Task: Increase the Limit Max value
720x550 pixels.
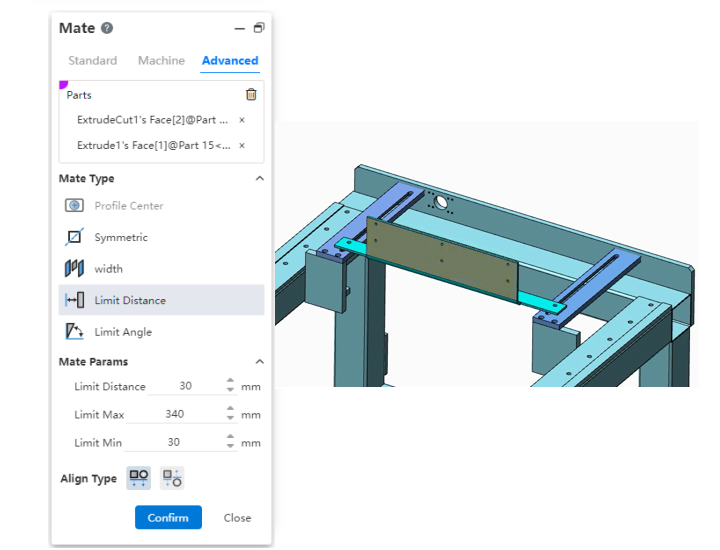Action: (230, 409)
